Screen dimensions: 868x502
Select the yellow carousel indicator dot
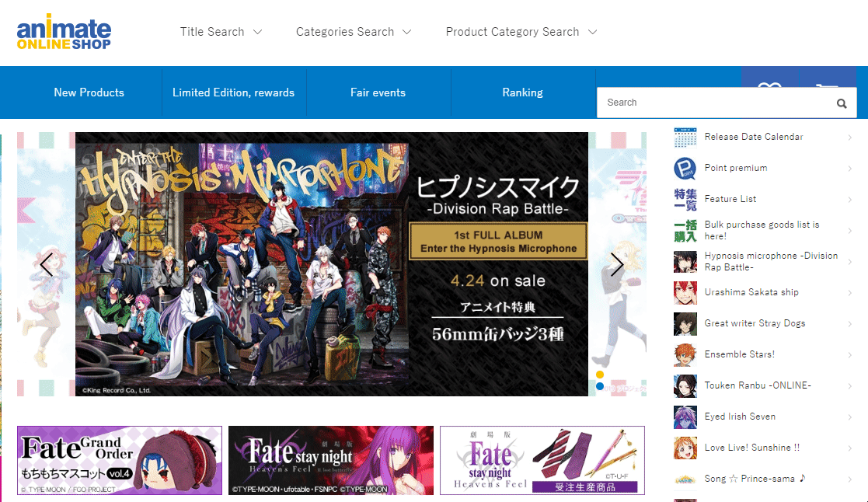pos(599,375)
